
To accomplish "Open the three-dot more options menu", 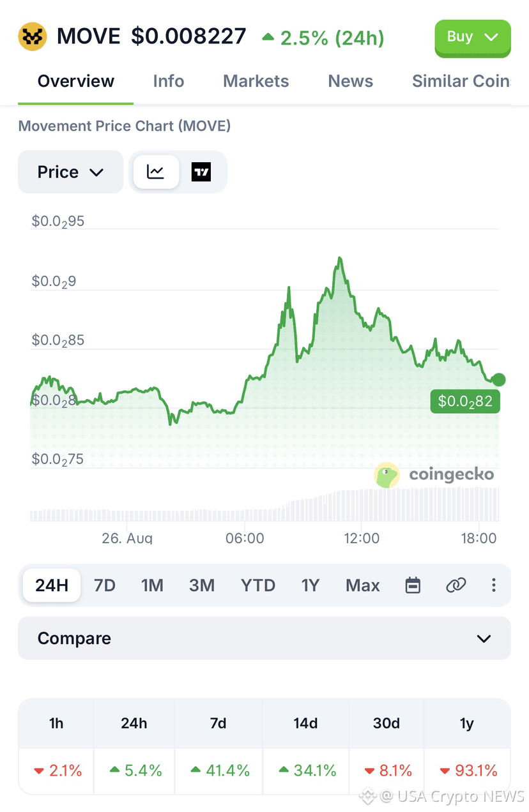I will tap(493, 585).
